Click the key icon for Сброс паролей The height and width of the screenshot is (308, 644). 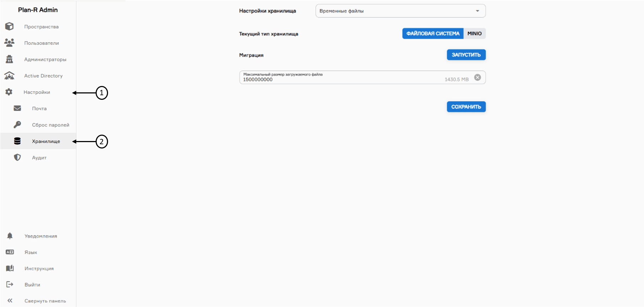tap(17, 125)
